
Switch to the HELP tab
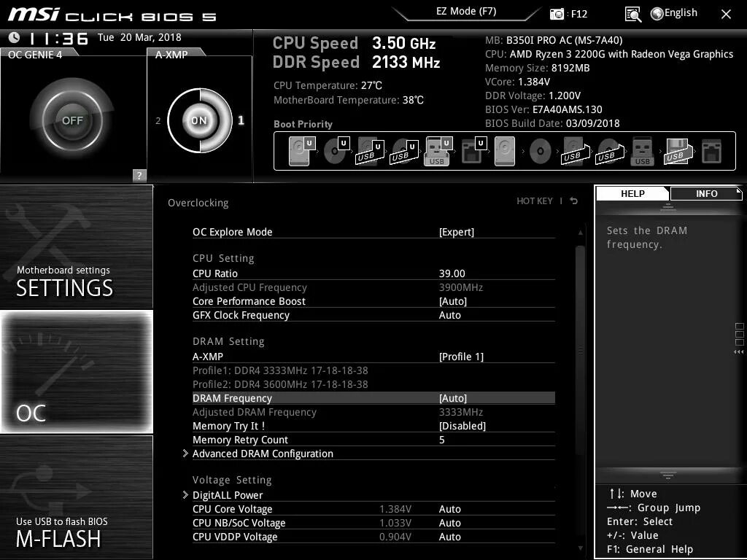(632, 193)
